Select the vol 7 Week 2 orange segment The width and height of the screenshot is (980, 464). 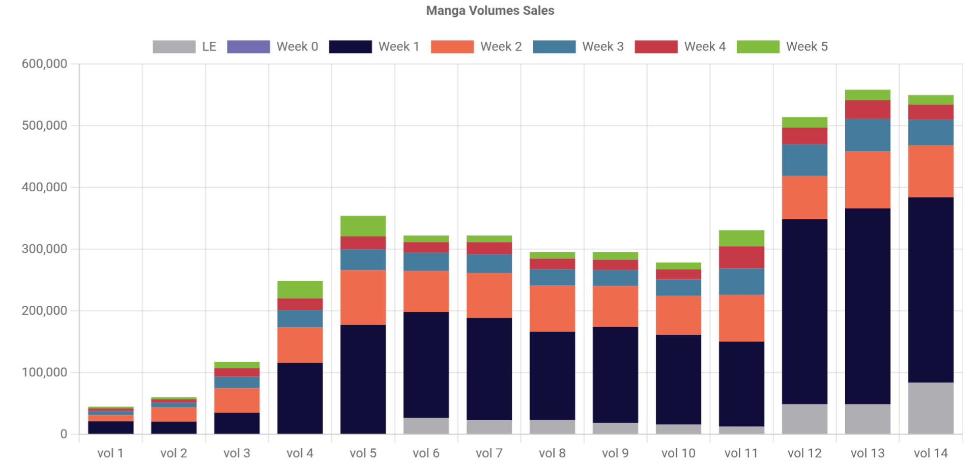489,296
